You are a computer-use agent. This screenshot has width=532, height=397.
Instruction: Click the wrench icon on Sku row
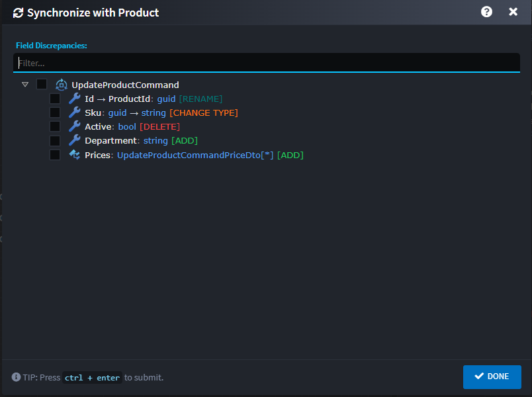pyautogui.click(x=75, y=112)
